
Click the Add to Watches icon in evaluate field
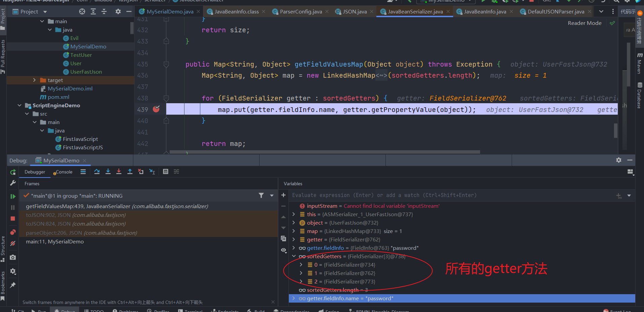pos(619,195)
